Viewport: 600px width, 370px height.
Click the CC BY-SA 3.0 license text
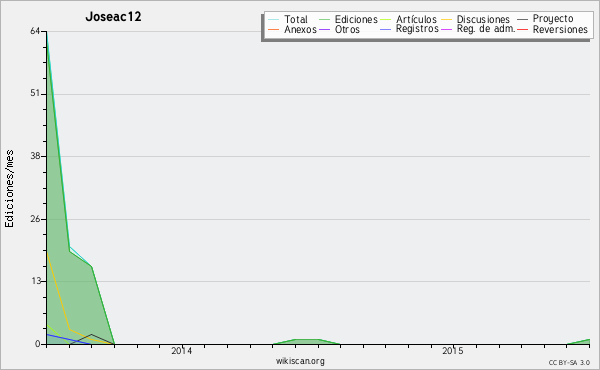point(569,362)
